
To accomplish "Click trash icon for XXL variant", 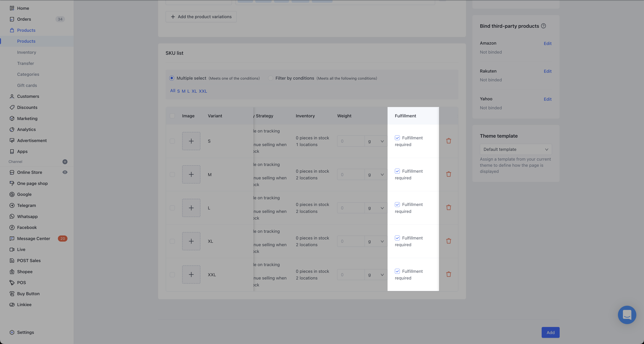I will (x=449, y=274).
